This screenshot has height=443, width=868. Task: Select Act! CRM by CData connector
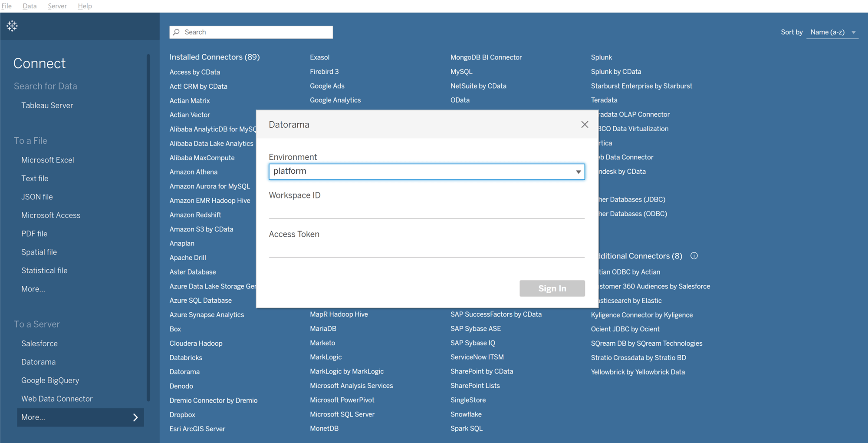coord(198,86)
